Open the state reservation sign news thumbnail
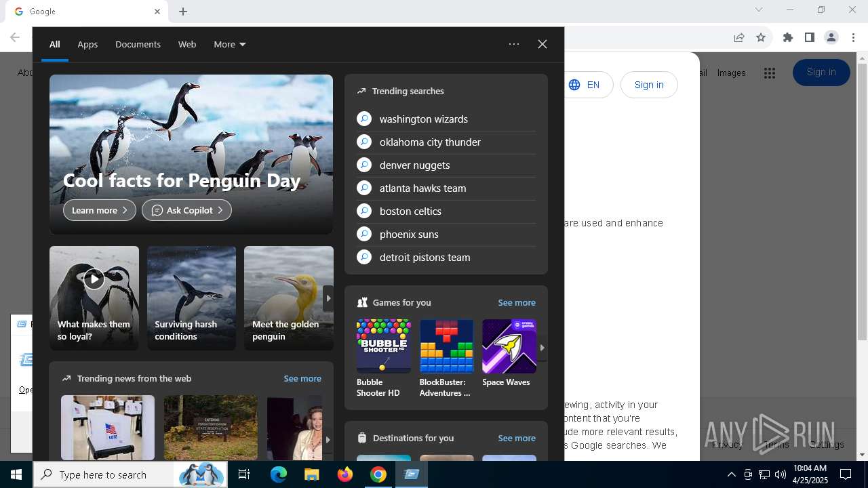Screen dimensions: 868x488 pyautogui.click(x=211, y=428)
